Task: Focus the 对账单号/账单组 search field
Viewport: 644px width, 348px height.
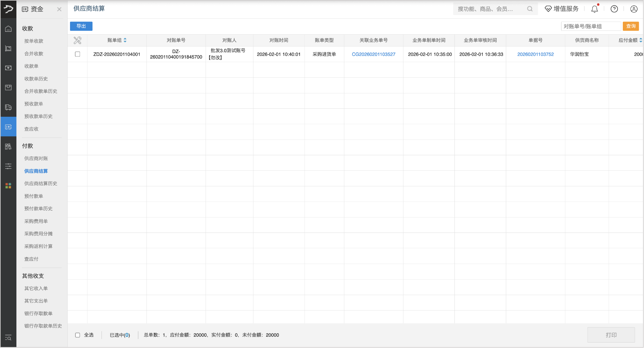Action: point(591,26)
